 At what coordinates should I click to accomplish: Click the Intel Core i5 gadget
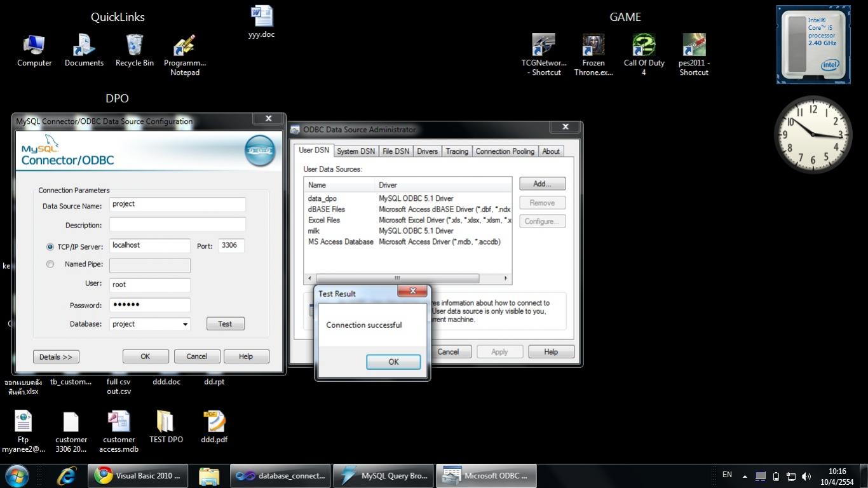[x=813, y=44]
